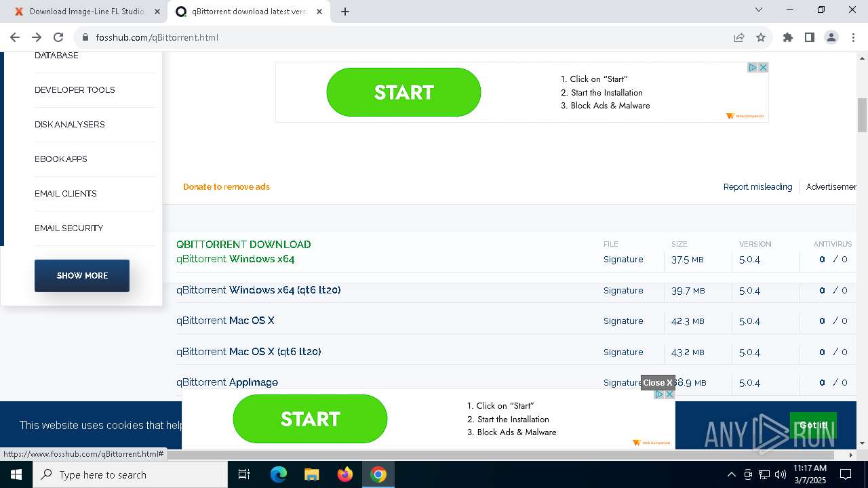The width and height of the screenshot is (868, 488).
Task: Open the Chrome three-dot menu
Action: coord(853,37)
